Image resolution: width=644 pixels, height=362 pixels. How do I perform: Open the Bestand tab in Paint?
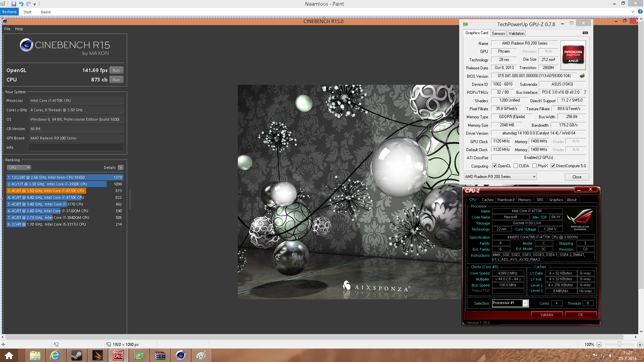[x=9, y=12]
